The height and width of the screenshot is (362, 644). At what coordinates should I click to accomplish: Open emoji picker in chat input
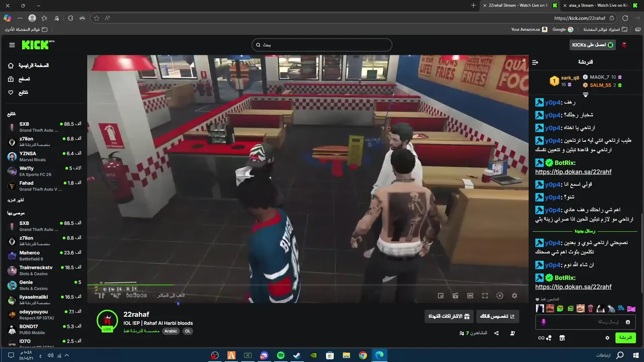coord(628,322)
